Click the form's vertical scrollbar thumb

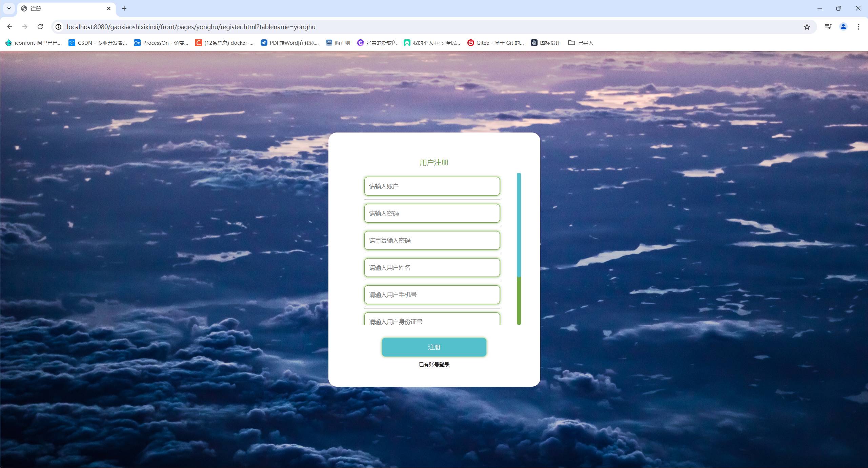(x=519, y=225)
